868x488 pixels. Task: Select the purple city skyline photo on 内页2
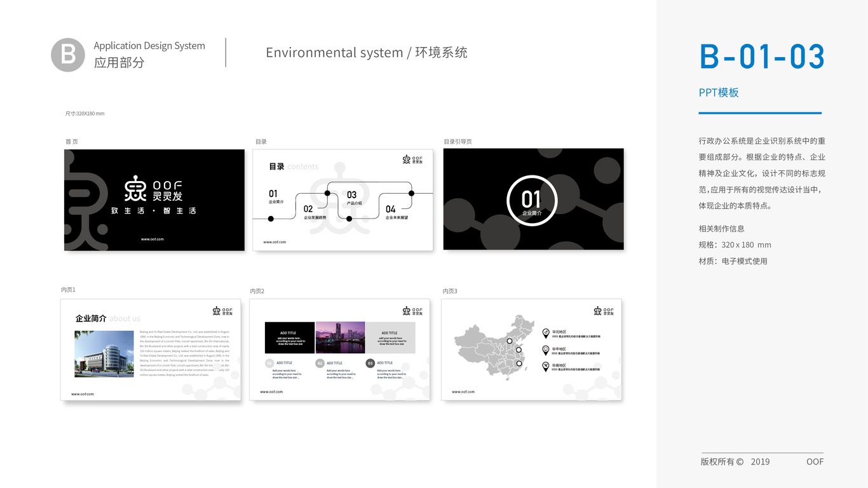pyautogui.click(x=340, y=337)
